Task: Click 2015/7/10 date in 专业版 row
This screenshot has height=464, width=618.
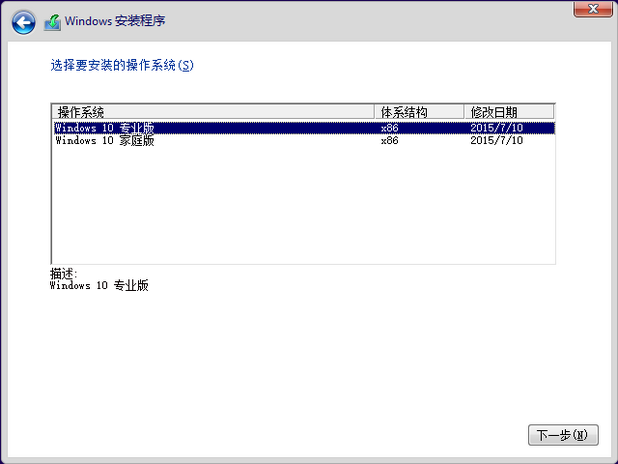Action: pos(497,128)
